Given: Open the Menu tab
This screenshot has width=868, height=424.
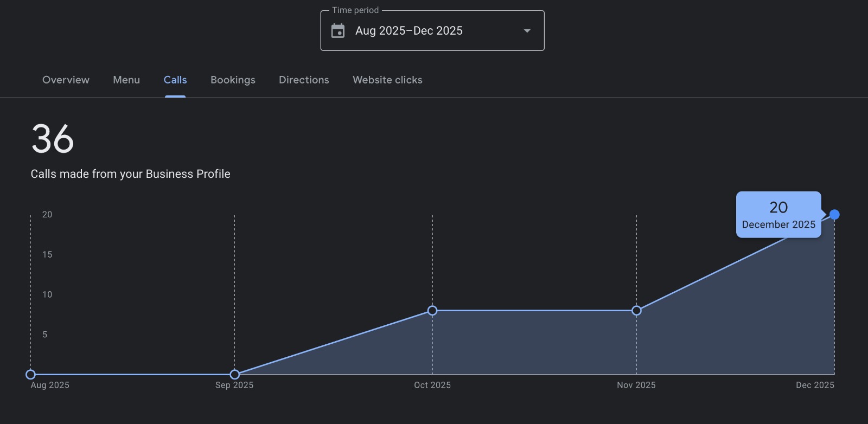Looking at the screenshot, I should pos(126,80).
